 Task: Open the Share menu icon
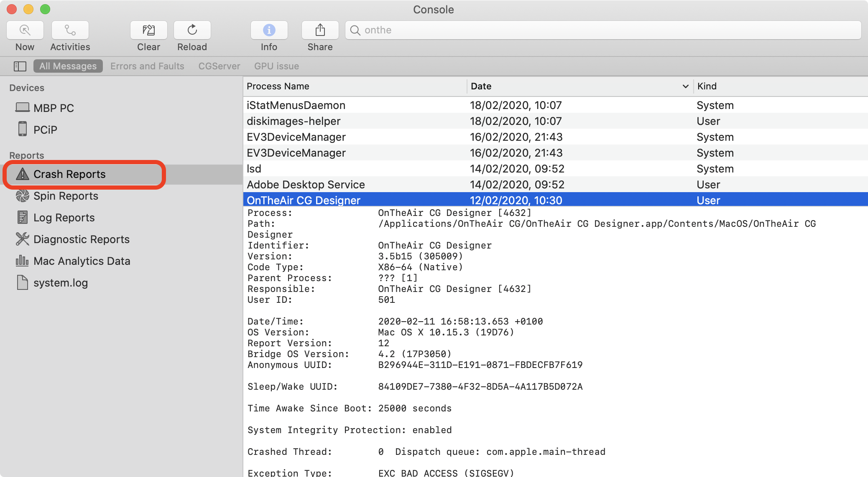coord(320,30)
